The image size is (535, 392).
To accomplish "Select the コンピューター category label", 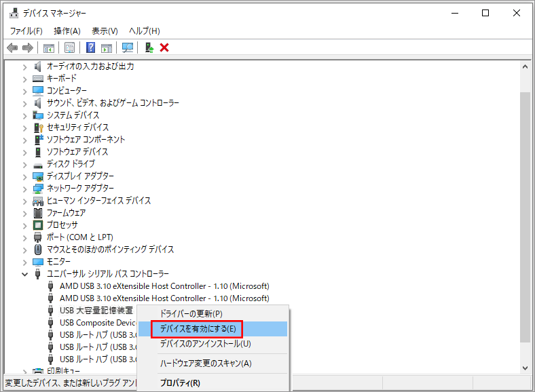I will pos(67,91).
